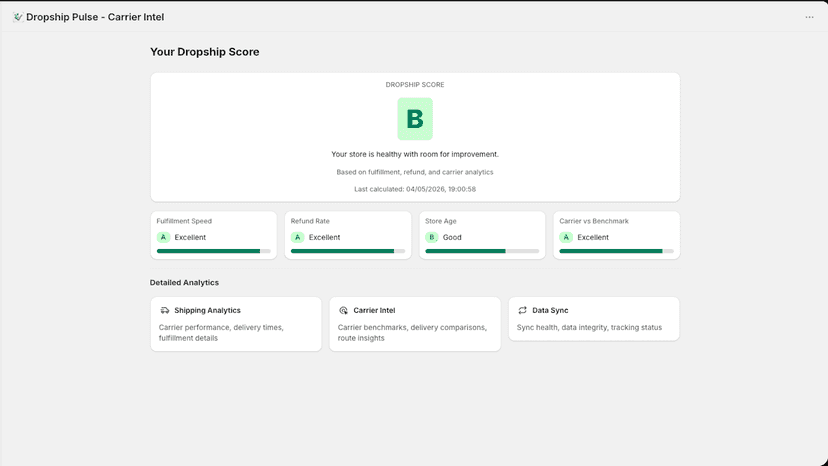
Task: Open the three-dot more options menu
Action: pos(809,17)
